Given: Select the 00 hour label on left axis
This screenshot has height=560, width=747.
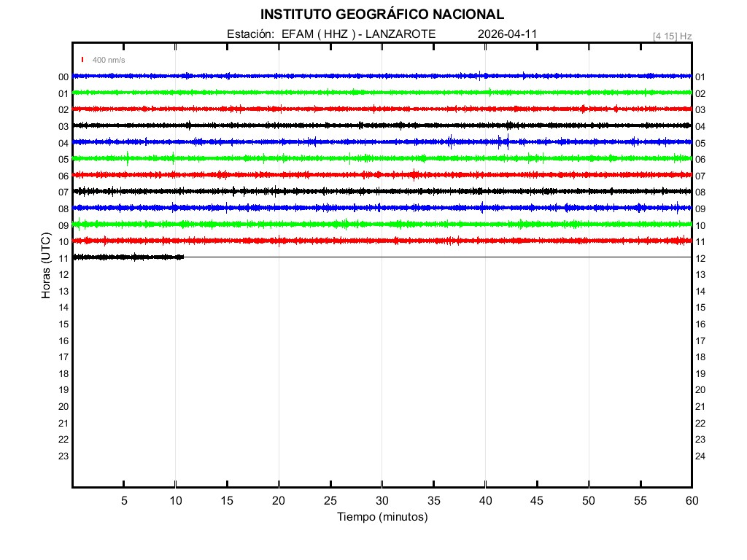Looking at the screenshot, I should (x=63, y=77).
